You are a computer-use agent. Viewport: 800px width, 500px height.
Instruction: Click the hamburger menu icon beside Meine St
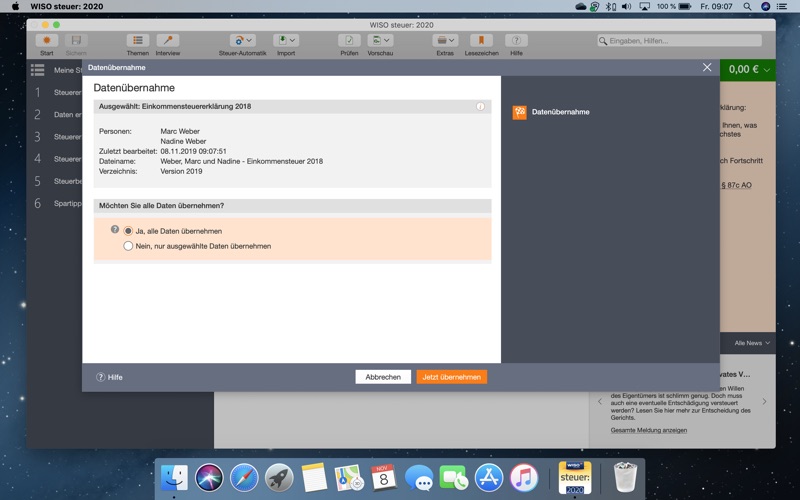(x=38, y=70)
